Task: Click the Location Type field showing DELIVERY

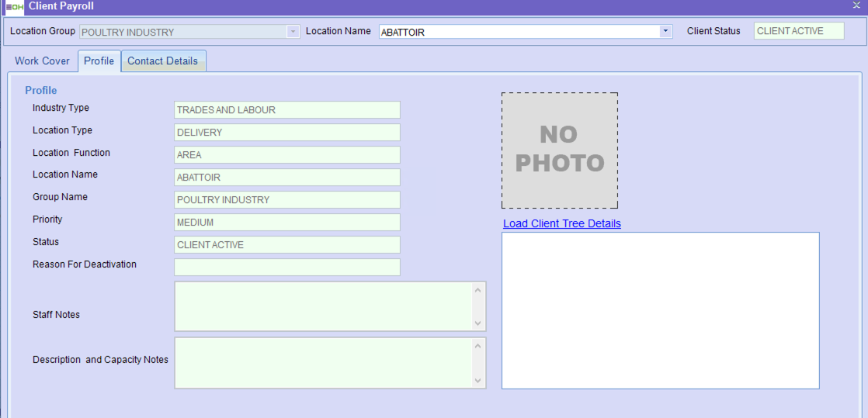Action: point(287,133)
